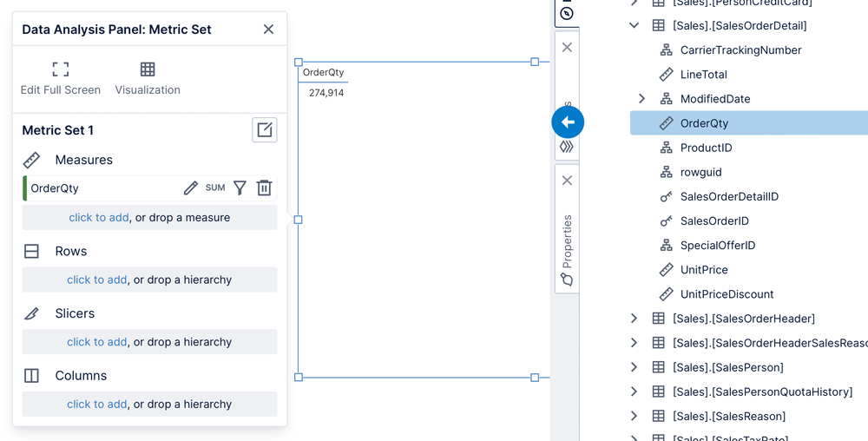Click the Slicers knife icon

pos(31,313)
